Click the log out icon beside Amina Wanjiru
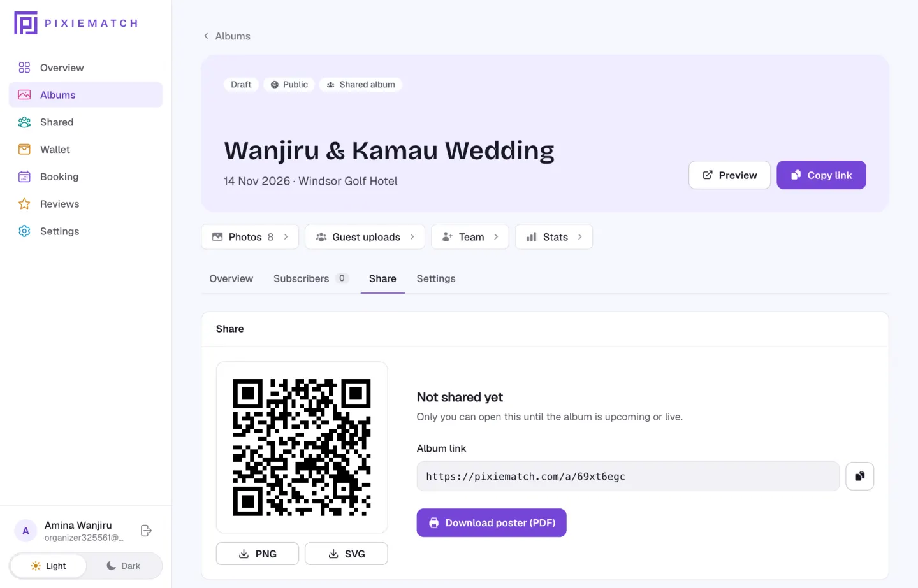 click(146, 531)
